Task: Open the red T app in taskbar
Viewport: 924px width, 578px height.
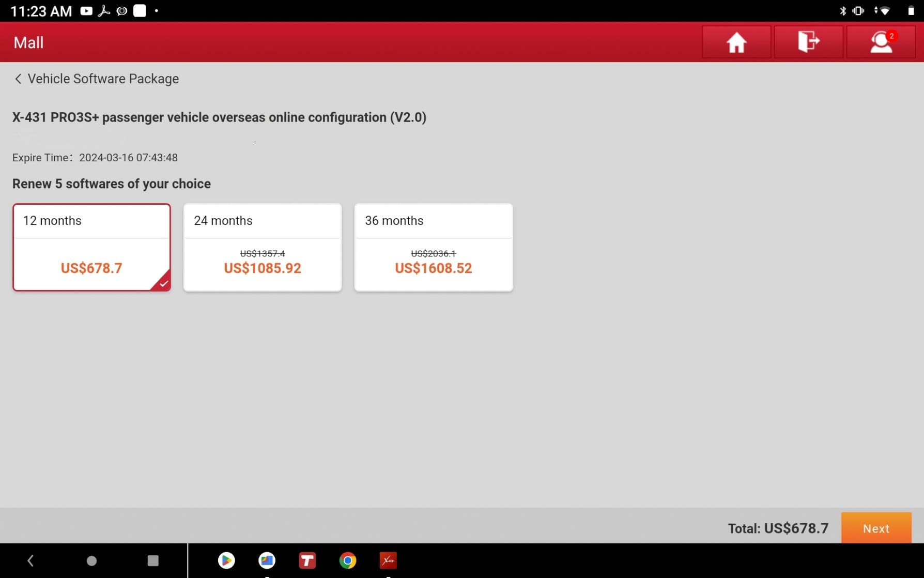Action: (307, 560)
